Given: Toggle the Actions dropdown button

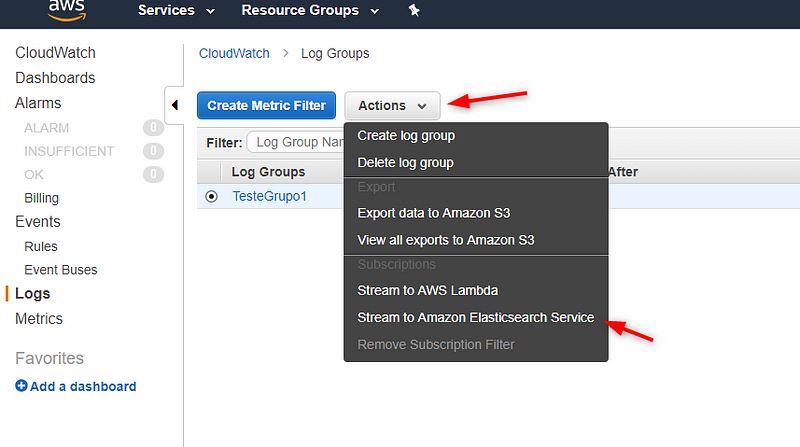Looking at the screenshot, I should [392, 106].
